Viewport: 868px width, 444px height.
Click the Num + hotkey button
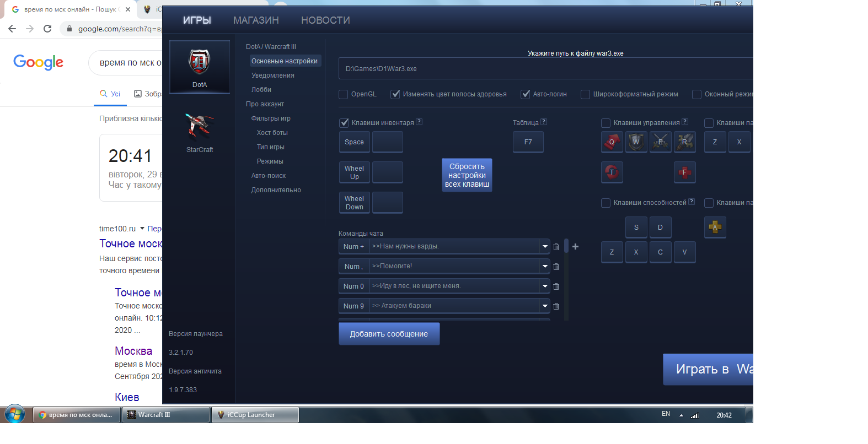pyautogui.click(x=353, y=247)
